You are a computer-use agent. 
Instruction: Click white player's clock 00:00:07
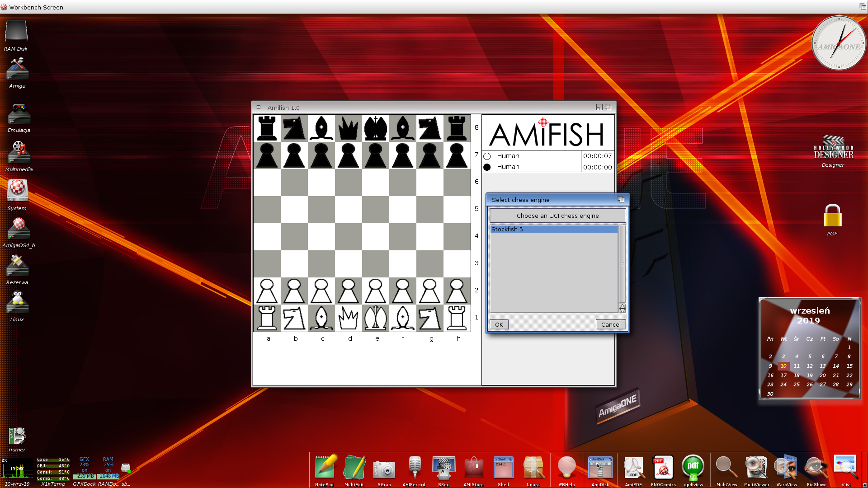597,156
